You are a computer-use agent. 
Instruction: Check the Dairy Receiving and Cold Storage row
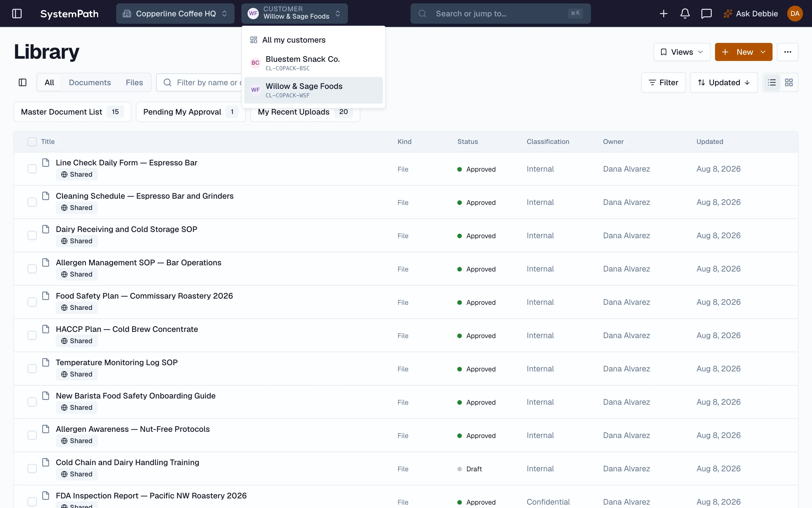click(x=32, y=235)
